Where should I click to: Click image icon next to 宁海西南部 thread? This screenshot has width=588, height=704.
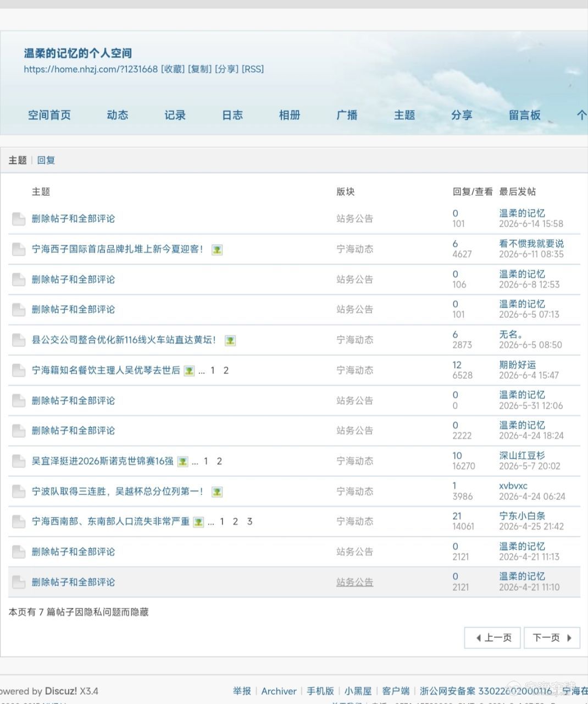pos(199,522)
